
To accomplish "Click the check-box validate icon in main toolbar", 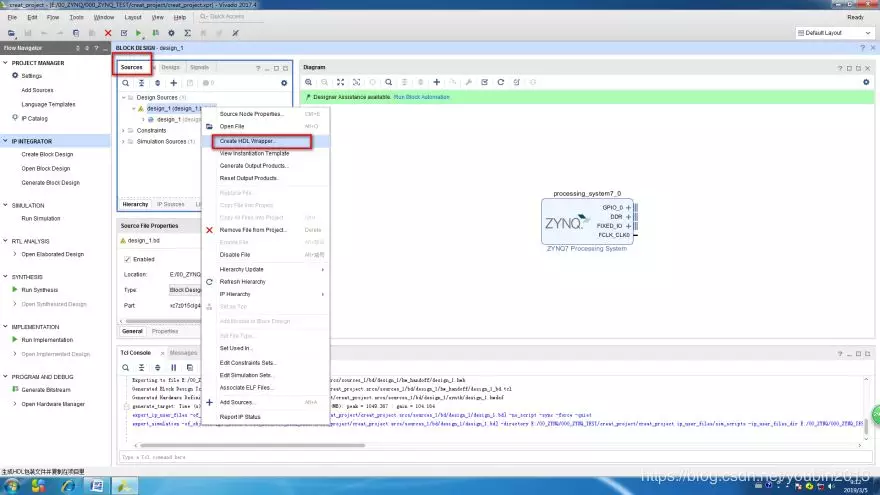I will pos(124,33).
